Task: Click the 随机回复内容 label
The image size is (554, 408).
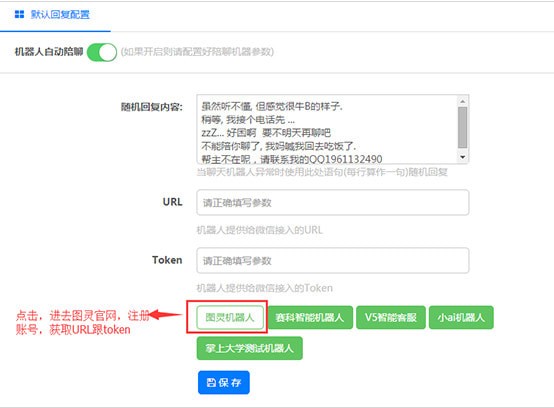Action: pos(152,107)
